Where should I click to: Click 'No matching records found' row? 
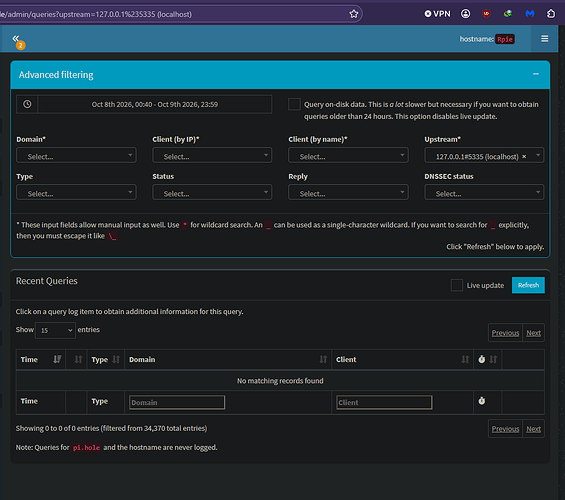pos(280,381)
